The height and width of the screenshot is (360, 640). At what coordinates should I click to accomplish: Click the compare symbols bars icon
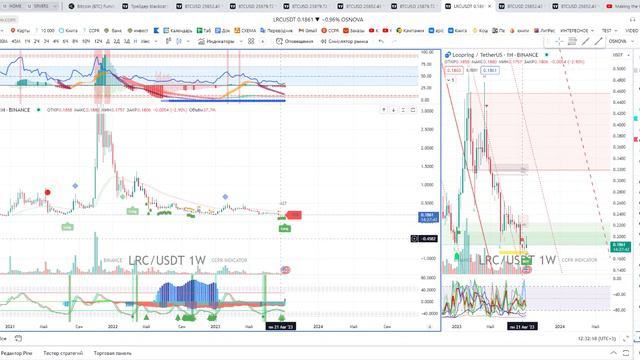point(168,41)
